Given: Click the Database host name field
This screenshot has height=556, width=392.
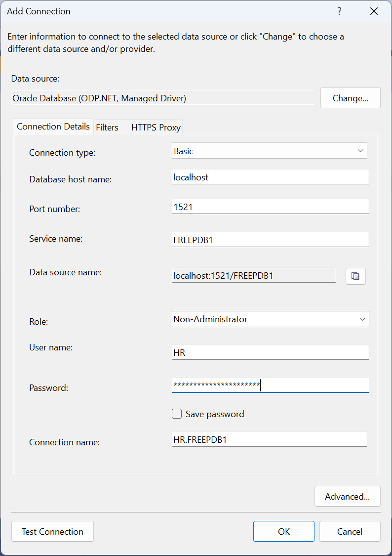Looking at the screenshot, I should [x=270, y=176].
